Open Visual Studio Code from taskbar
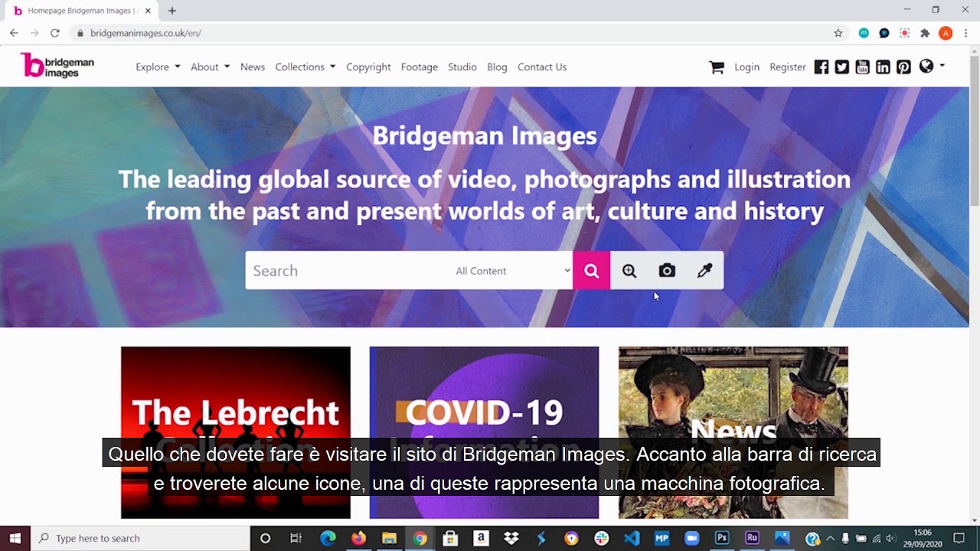Viewport: 980px width, 551px height. pyautogui.click(x=632, y=538)
